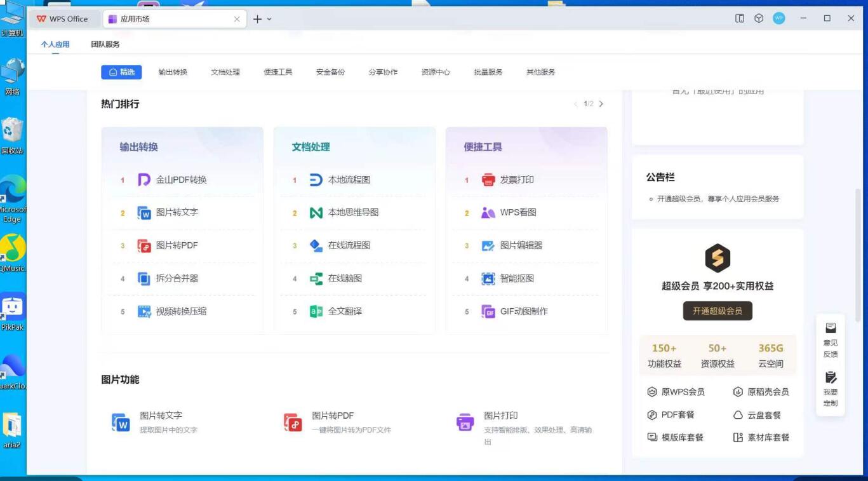Open PikPak desktop shortcut
The width and height of the screenshot is (868, 481).
[12, 313]
